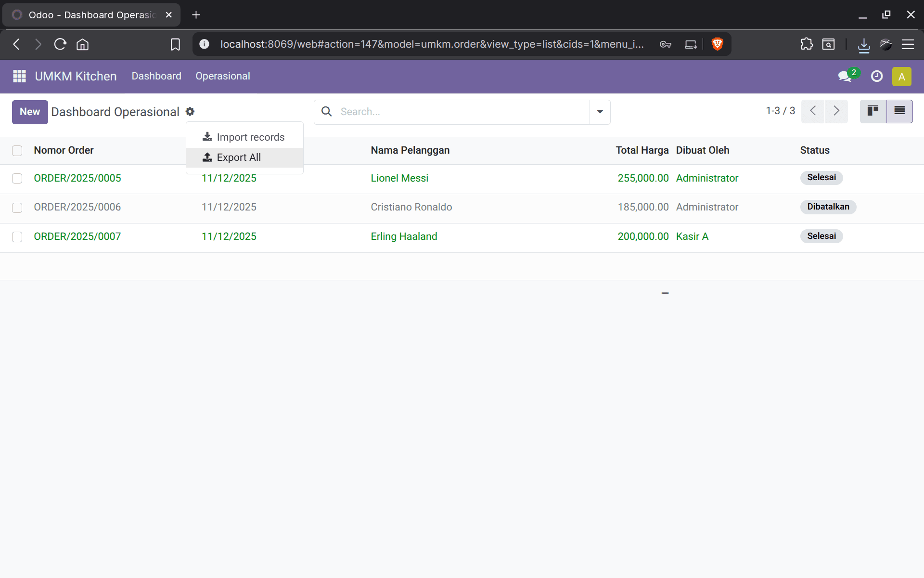
Task: Switch to the list view
Action: [899, 111]
